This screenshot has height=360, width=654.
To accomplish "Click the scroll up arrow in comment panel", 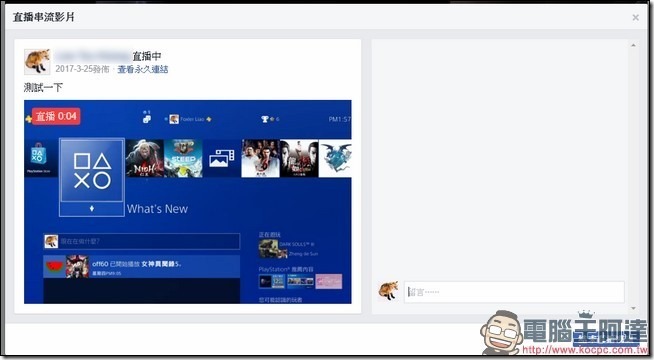I will (x=633, y=45).
